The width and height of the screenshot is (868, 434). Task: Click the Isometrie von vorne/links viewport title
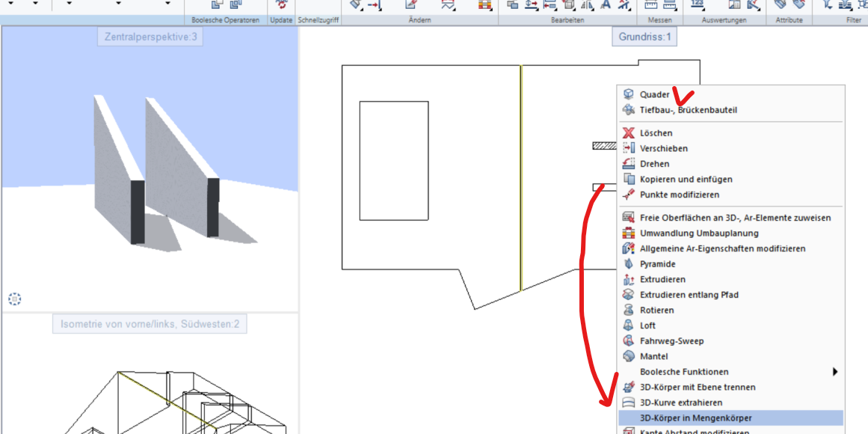click(150, 324)
